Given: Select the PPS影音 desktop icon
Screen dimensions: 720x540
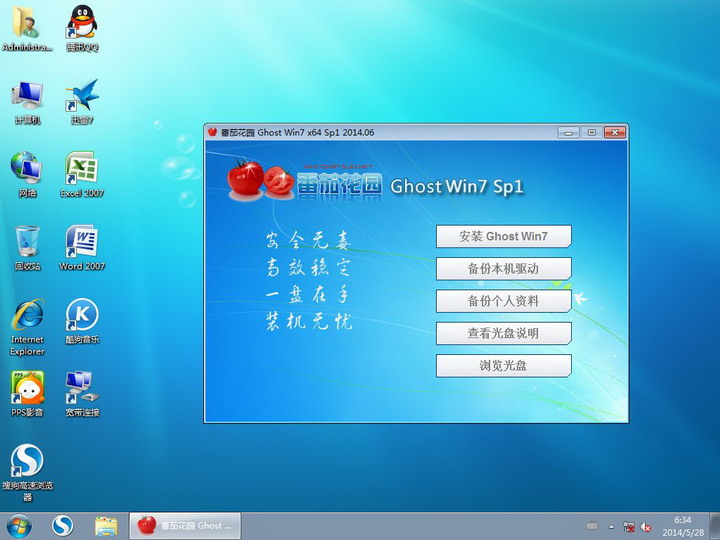Looking at the screenshot, I should click(x=27, y=388).
